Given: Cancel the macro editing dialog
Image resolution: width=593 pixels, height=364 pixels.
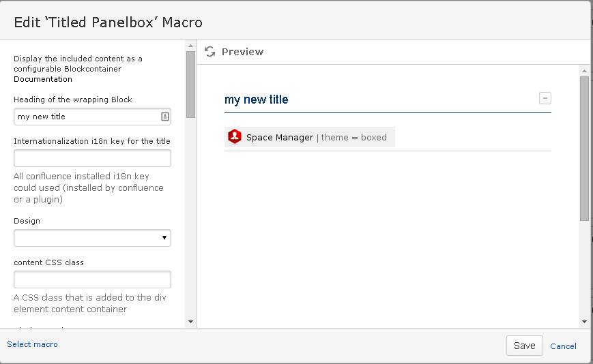Looking at the screenshot, I should click(x=563, y=346).
